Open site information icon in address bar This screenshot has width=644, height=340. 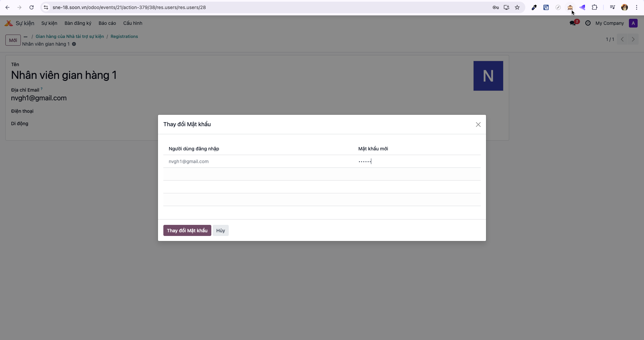coord(46,7)
